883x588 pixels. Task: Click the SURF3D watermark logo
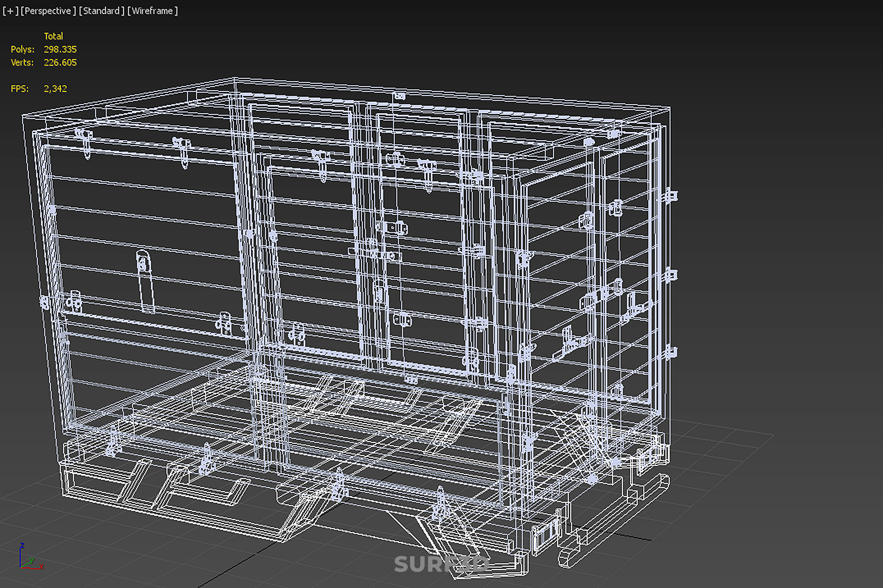pos(441,564)
